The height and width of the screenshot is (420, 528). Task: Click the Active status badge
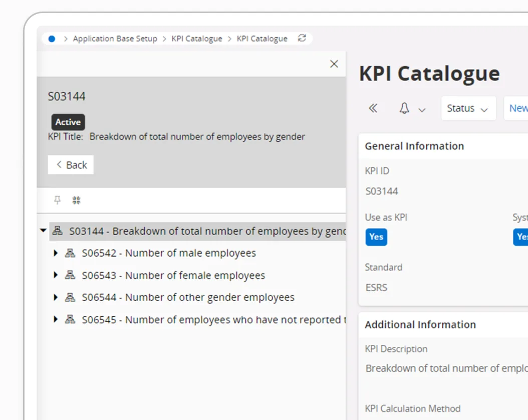coord(68,122)
